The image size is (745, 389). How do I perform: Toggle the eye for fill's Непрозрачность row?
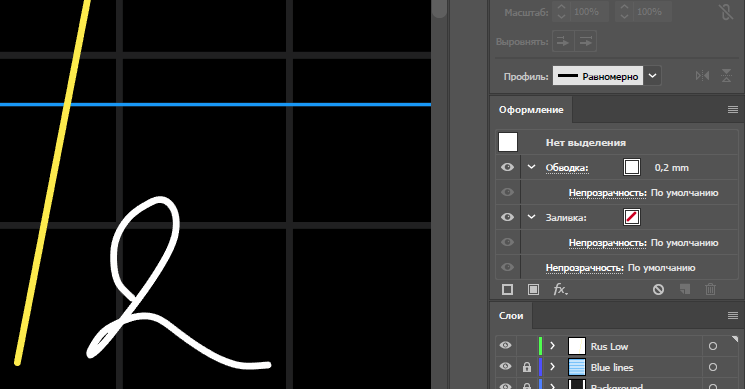point(507,242)
